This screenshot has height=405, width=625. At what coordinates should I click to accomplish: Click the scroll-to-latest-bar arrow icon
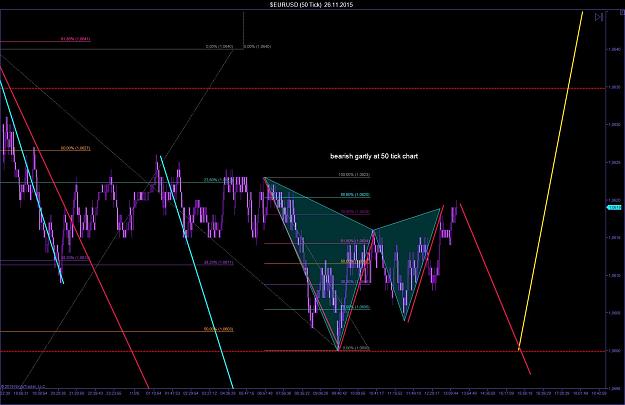598,17
